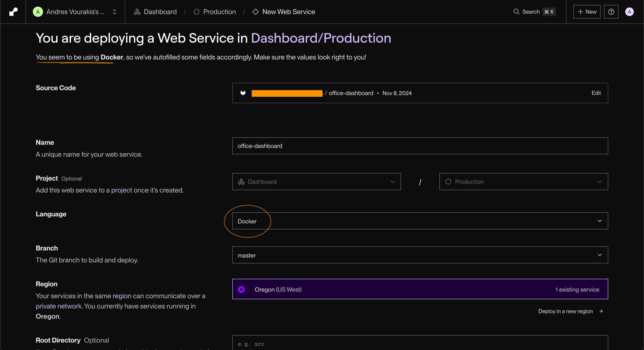Click the plus icon beside new region
644x350 pixels.
601,311
